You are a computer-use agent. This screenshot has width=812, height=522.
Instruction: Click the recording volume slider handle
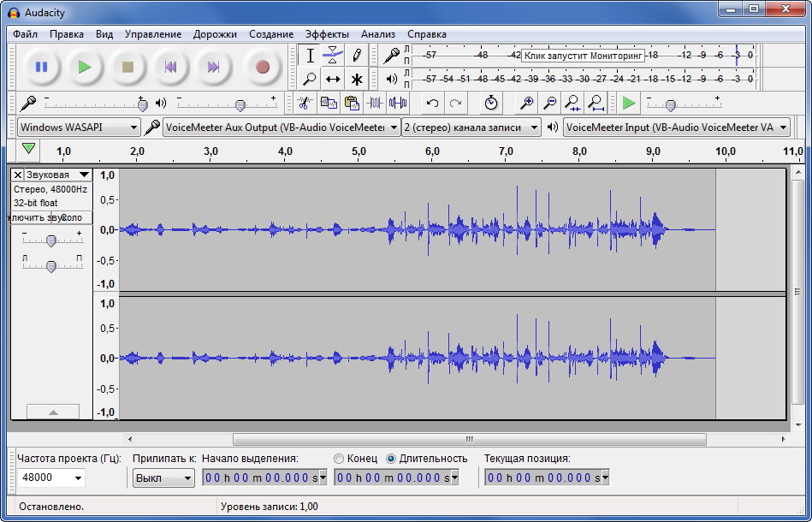click(143, 105)
